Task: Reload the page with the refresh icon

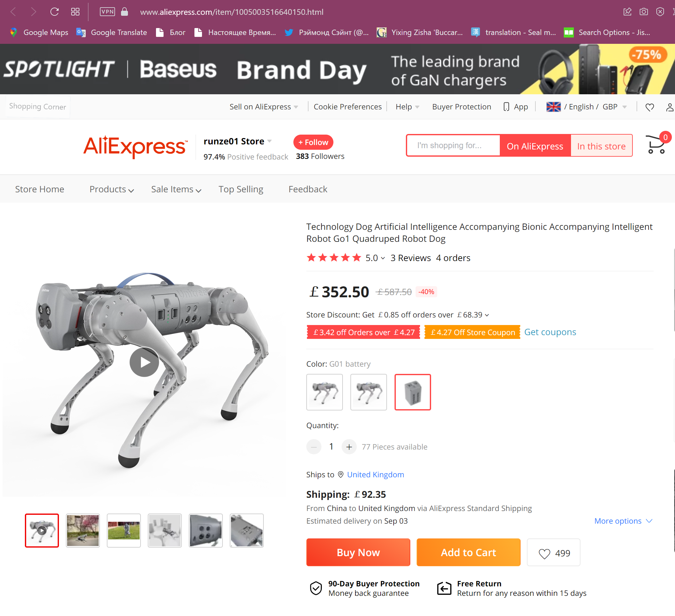Action: click(x=55, y=12)
